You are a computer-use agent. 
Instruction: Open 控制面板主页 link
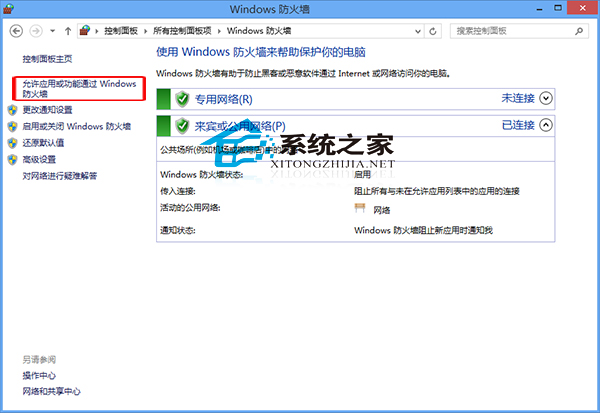pyautogui.click(x=47, y=59)
